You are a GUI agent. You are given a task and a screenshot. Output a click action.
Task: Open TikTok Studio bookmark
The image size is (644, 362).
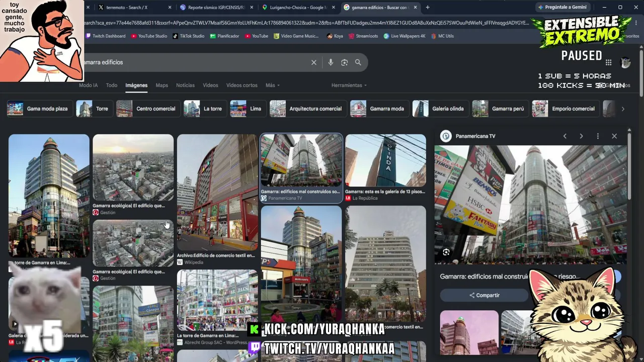189,36
